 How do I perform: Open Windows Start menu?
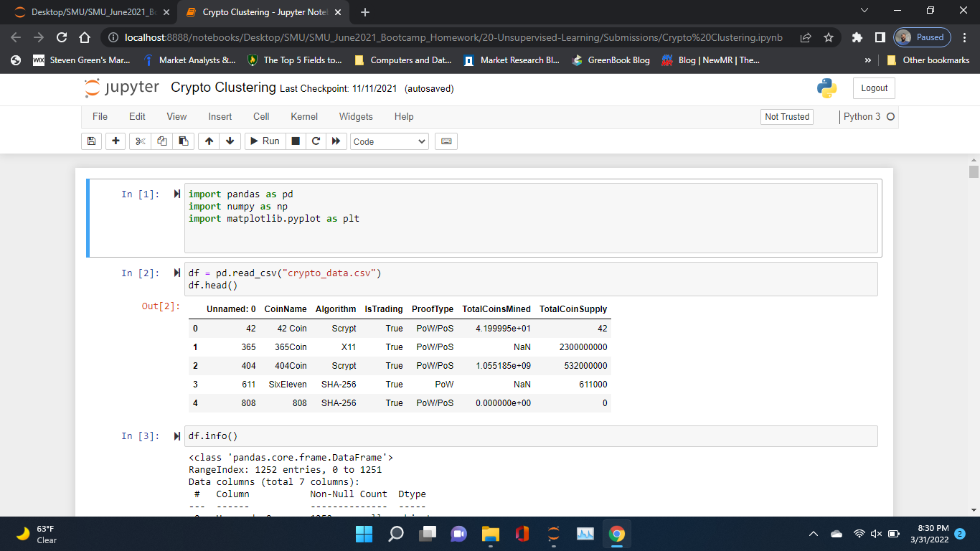[364, 534]
